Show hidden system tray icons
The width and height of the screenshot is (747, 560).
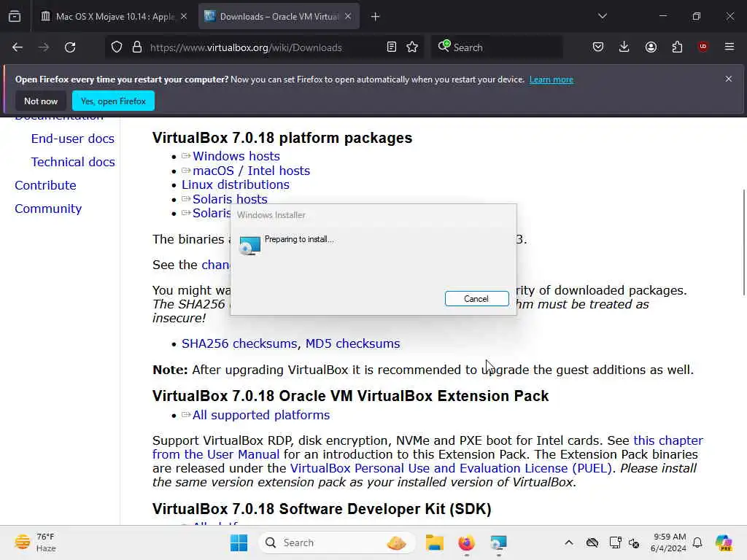[x=569, y=542]
